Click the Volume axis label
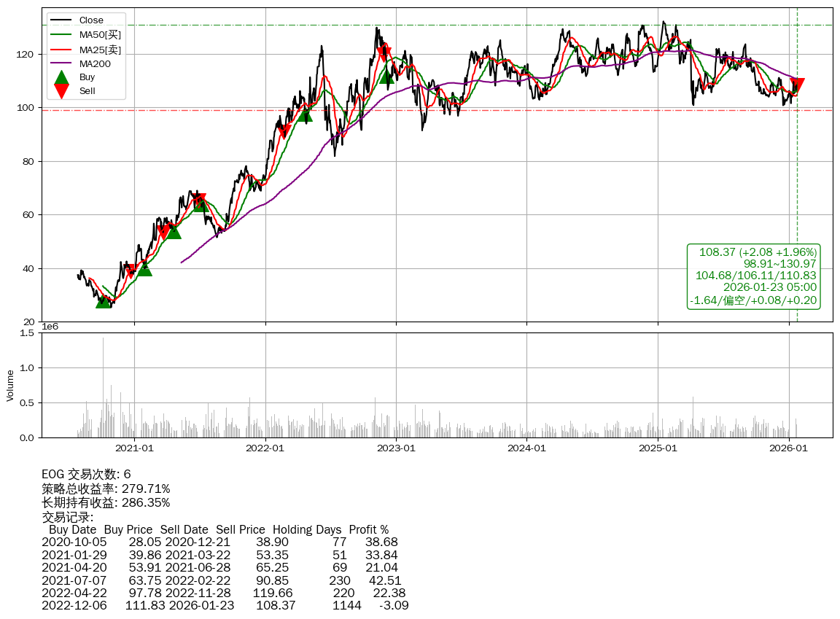840x619 pixels. click(10, 385)
